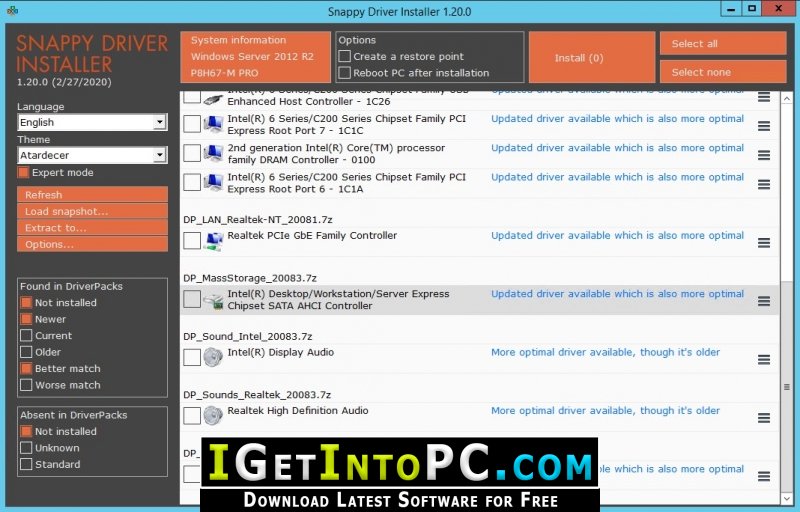Click speaker icon of Intel(R) Display Audio
800x512 pixels.
point(213,357)
